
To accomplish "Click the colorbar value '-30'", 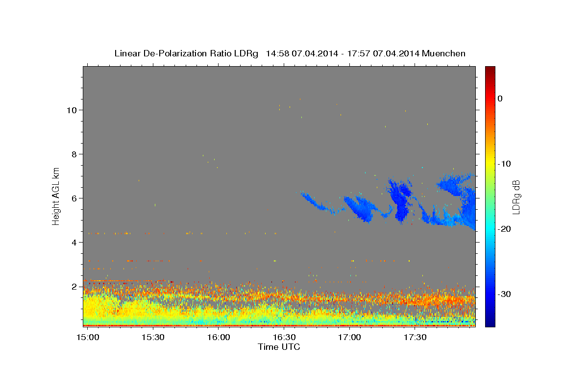I will 504,294.
